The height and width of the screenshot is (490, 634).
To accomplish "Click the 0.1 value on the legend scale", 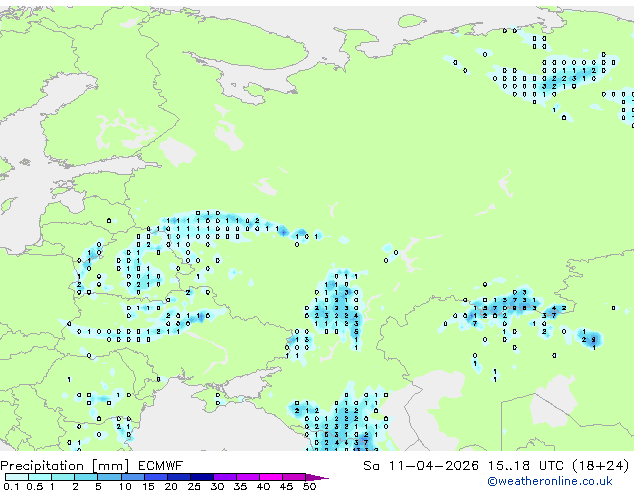I will [x=9, y=486].
